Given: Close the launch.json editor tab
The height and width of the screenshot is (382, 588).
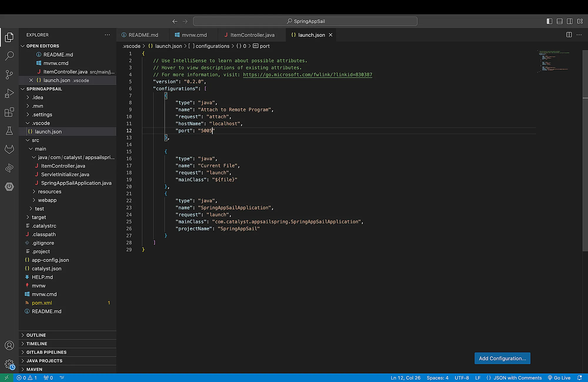Looking at the screenshot, I should click(x=330, y=35).
